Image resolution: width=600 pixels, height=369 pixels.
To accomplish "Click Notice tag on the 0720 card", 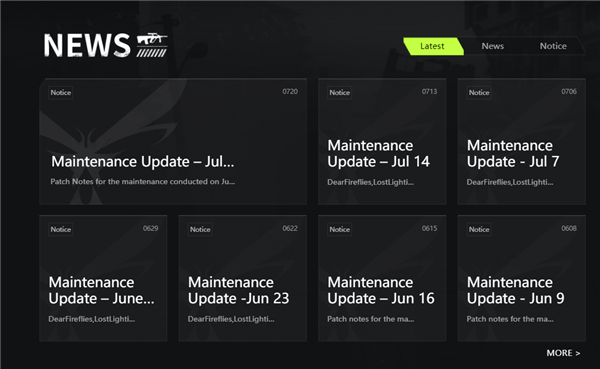I will pos(61,93).
